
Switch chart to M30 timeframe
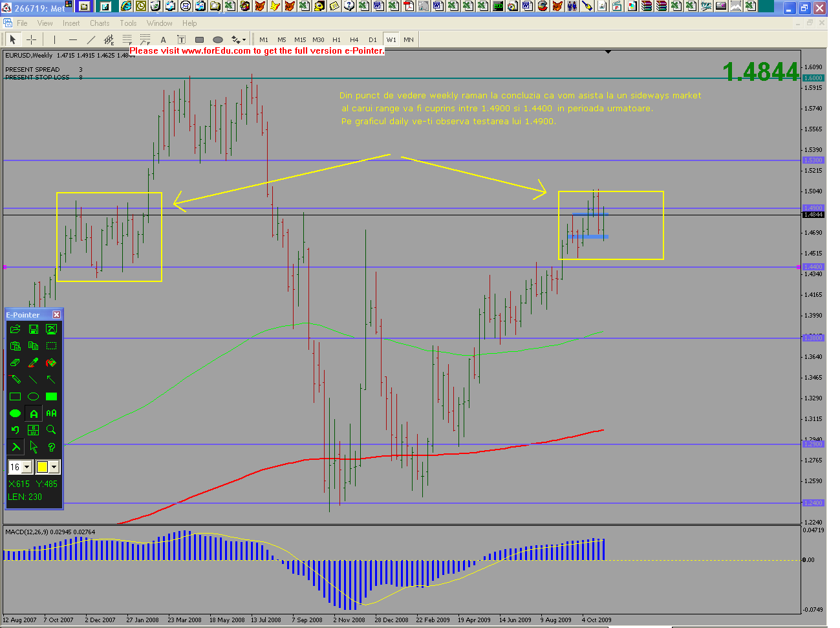pyautogui.click(x=318, y=39)
